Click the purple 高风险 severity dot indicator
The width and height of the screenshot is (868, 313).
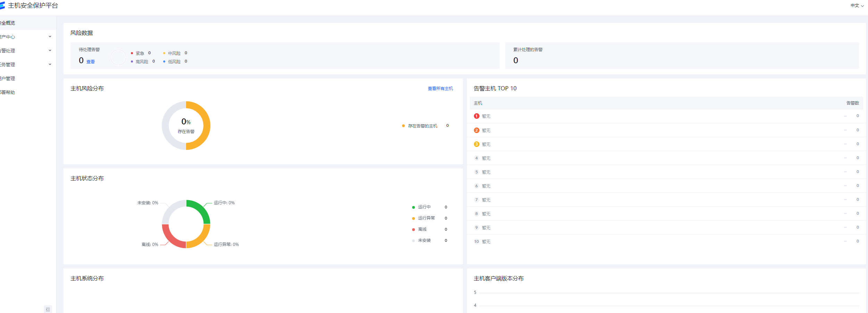(x=132, y=61)
